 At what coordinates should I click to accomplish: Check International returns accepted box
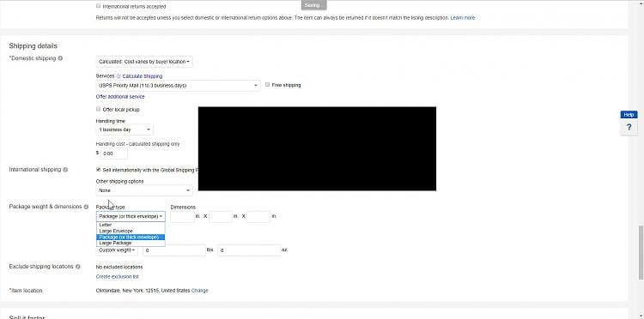(98, 6)
